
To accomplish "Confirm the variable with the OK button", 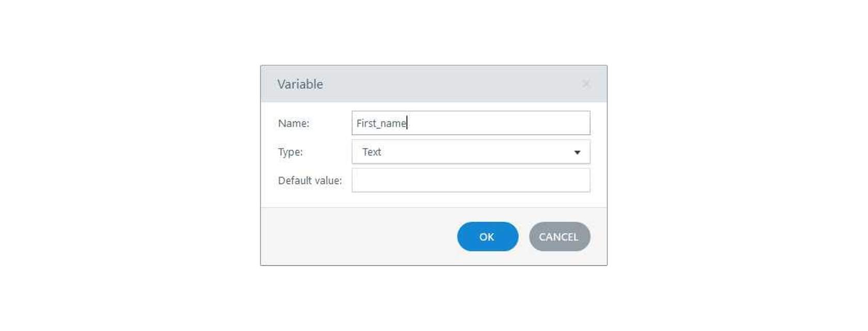I will tap(487, 237).
